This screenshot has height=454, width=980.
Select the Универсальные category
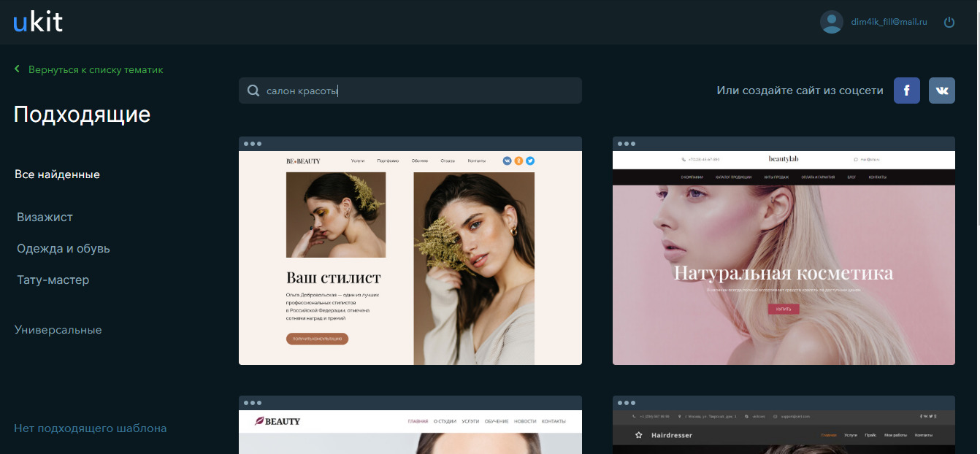click(58, 330)
